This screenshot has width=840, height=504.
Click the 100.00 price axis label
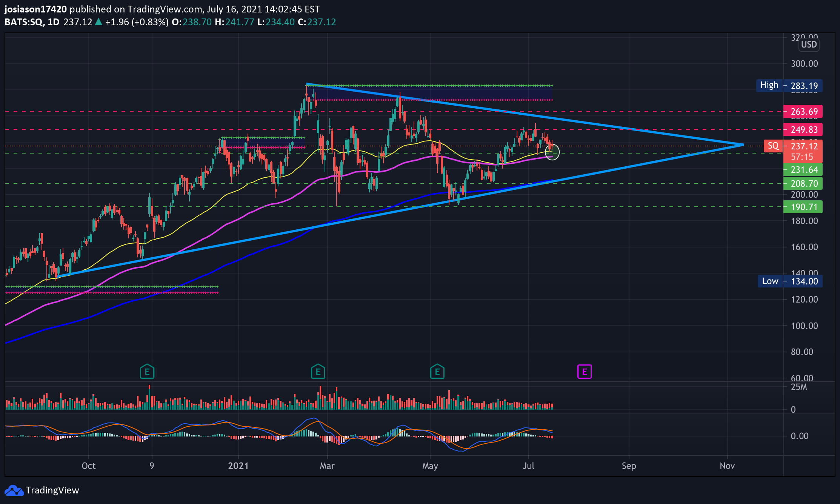805,326
